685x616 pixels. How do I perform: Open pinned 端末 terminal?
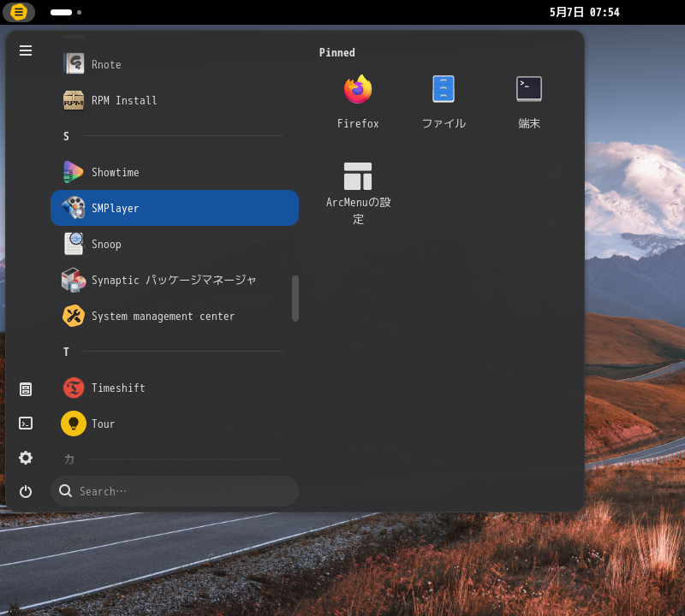529,102
